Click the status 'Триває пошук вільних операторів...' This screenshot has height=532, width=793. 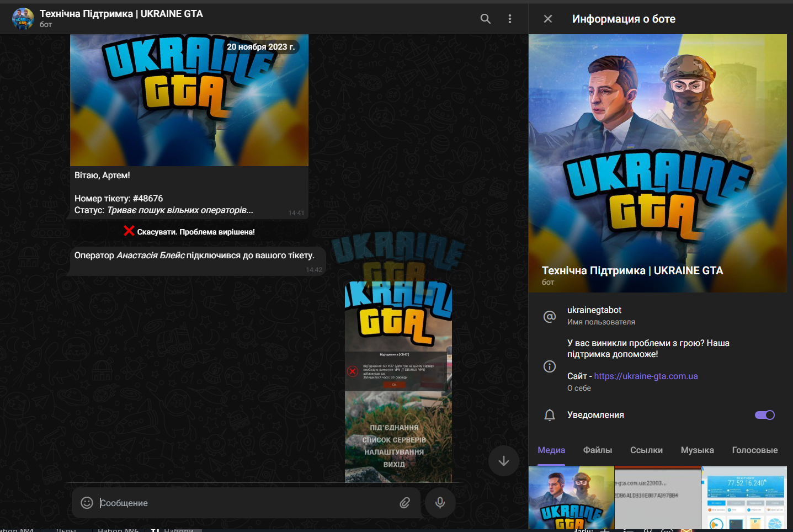click(x=180, y=210)
